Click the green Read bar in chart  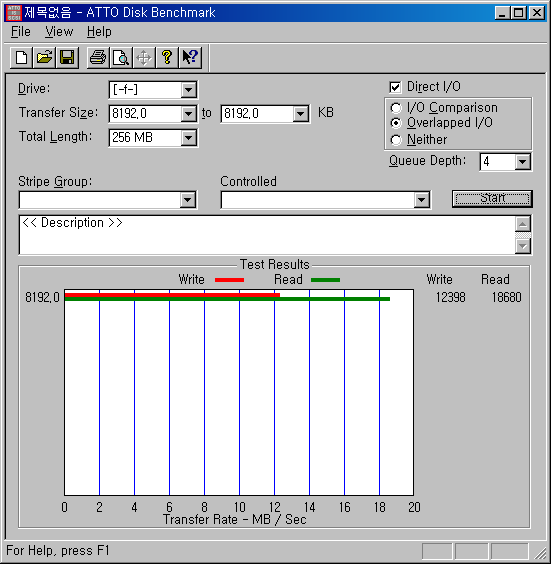click(x=227, y=299)
